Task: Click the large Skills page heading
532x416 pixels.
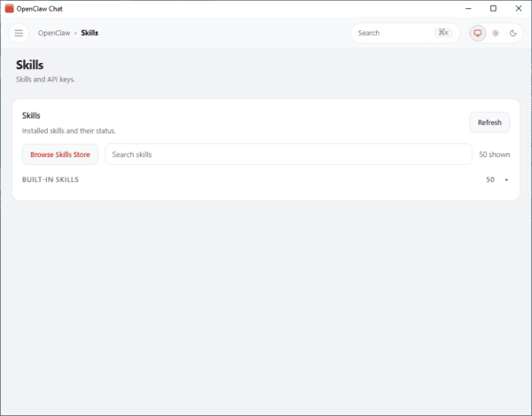Action: 30,65
